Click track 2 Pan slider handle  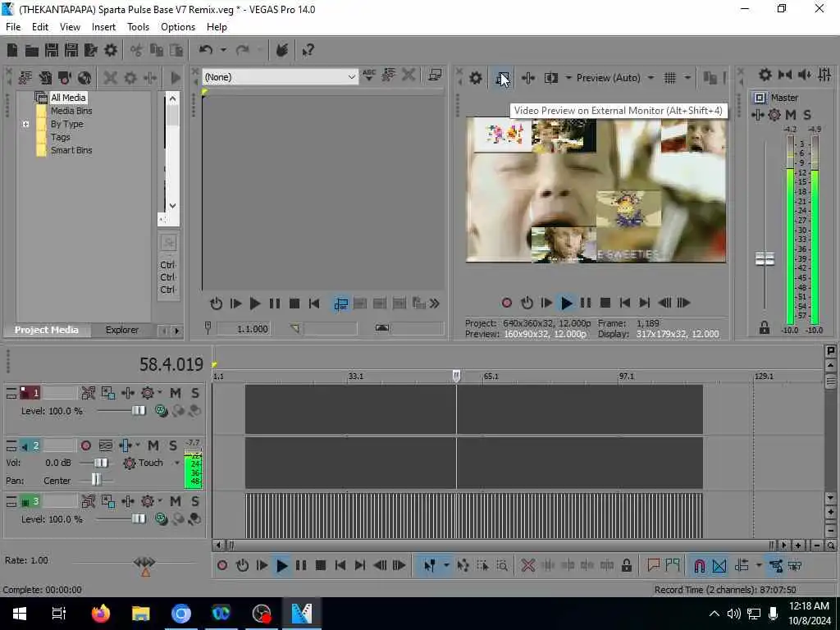(x=96, y=480)
